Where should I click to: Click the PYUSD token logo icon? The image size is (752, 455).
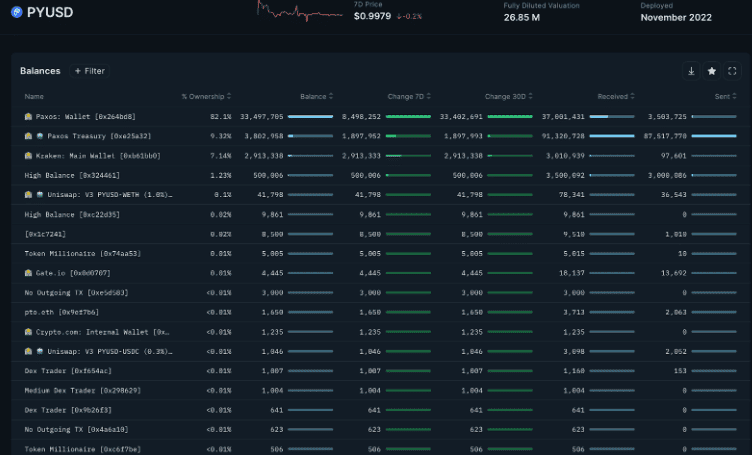(x=17, y=12)
